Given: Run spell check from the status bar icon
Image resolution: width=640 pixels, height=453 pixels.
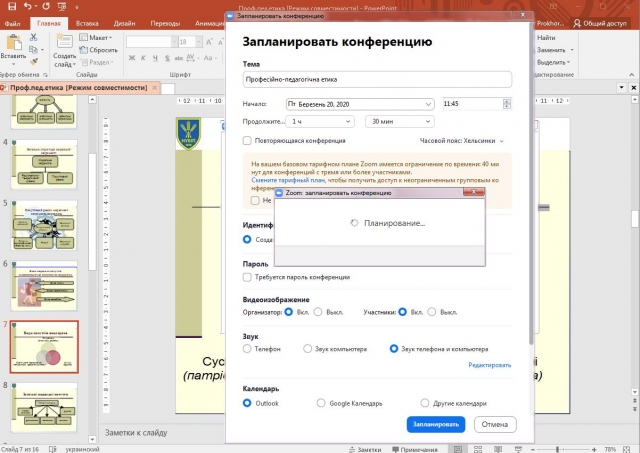Looking at the screenshot, I should tap(53, 449).
